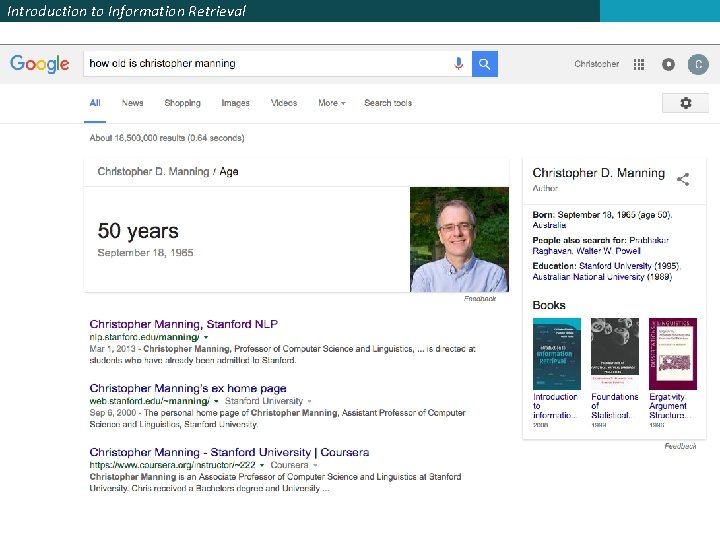Click the Books section heading

point(549,305)
